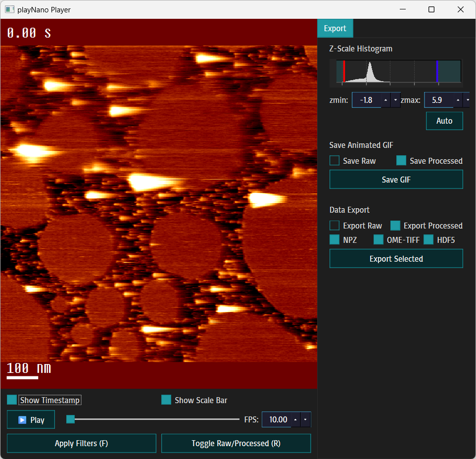Lower FPS with the down arrow

click(305, 419)
